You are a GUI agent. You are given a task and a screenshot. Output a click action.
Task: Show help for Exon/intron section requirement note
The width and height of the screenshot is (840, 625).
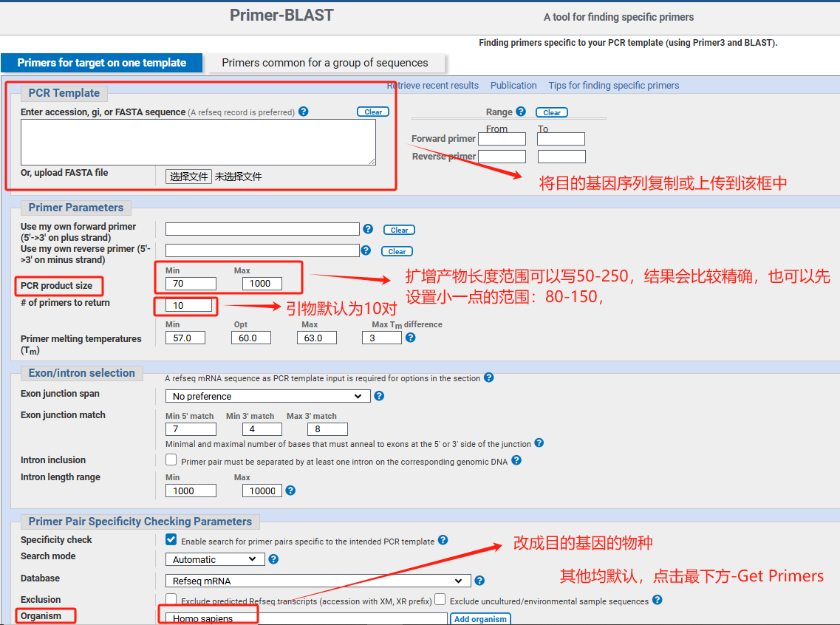point(488,378)
